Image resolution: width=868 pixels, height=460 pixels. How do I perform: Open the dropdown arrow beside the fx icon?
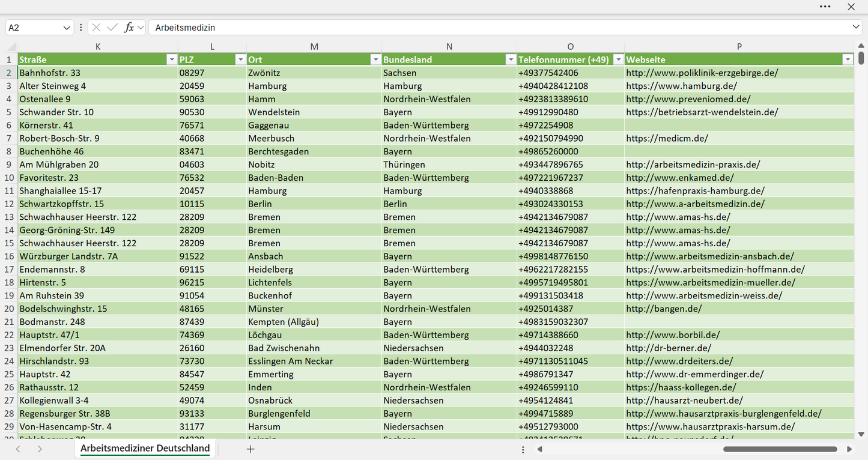(141, 28)
